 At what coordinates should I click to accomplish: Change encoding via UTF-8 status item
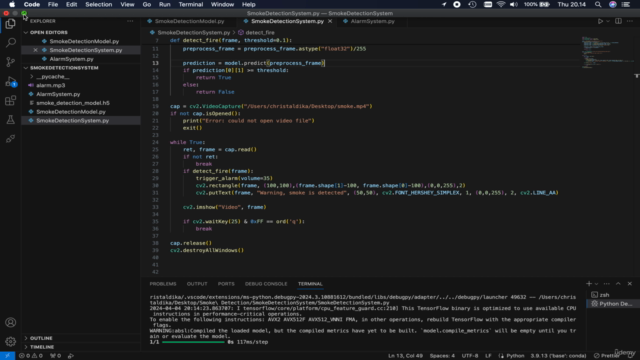[x=470, y=356]
